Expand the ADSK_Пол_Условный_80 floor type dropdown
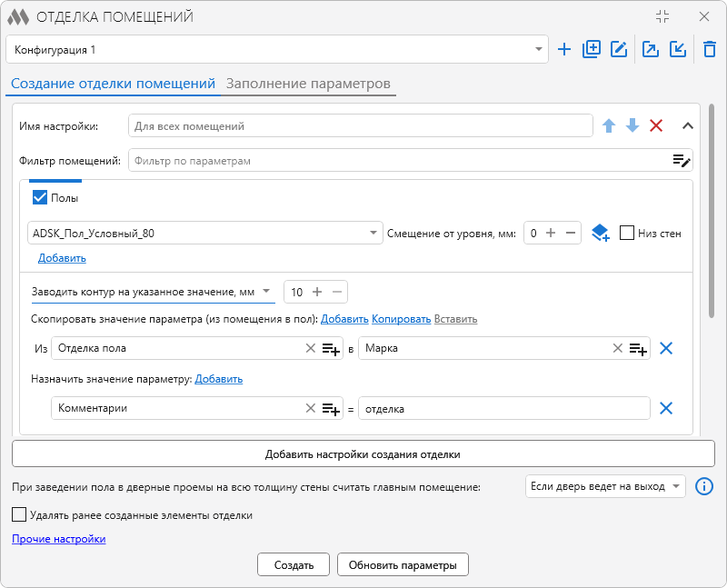727x588 pixels. pyautogui.click(x=205, y=233)
